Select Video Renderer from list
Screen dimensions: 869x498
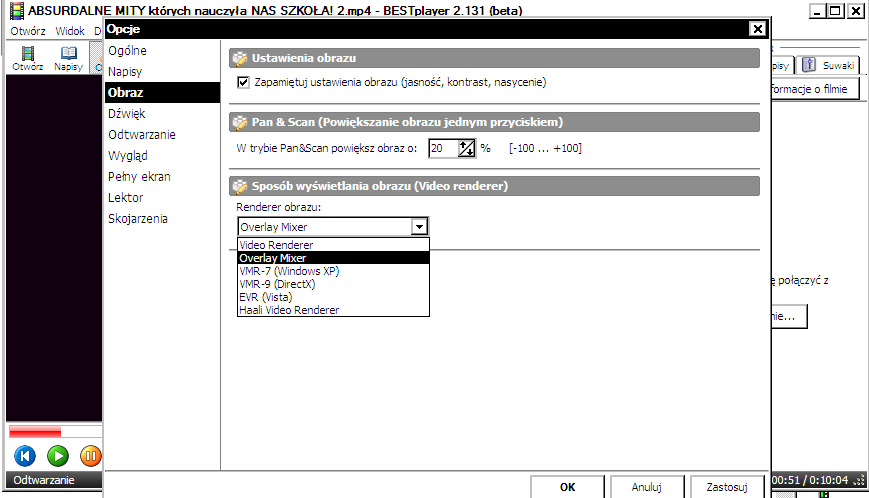[333, 245]
